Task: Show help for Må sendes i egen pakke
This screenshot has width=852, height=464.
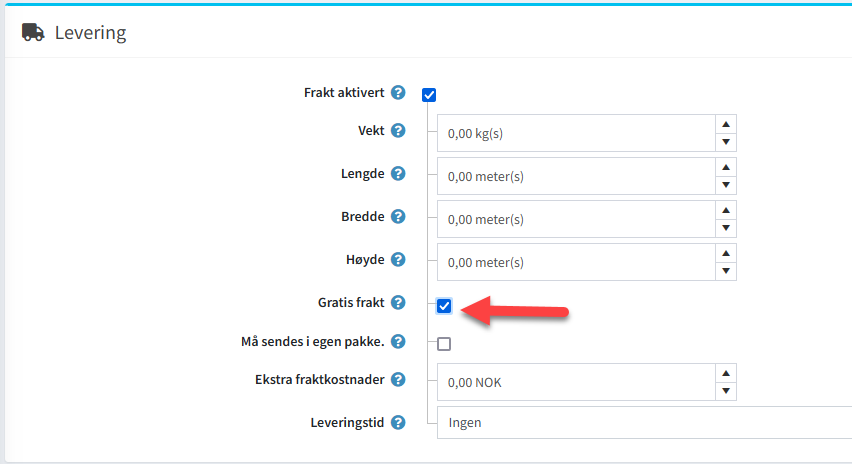Action: coord(398,342)
